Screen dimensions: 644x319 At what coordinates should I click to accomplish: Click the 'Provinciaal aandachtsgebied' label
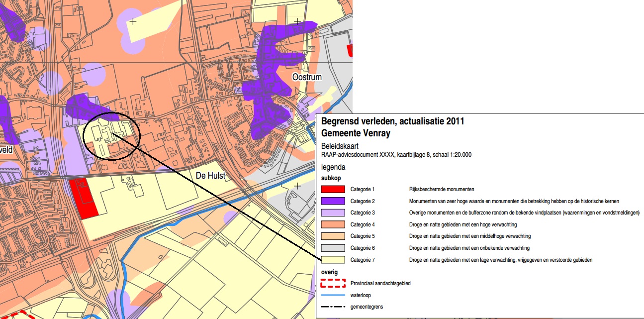pyautogui.click(x=380, y=283)
